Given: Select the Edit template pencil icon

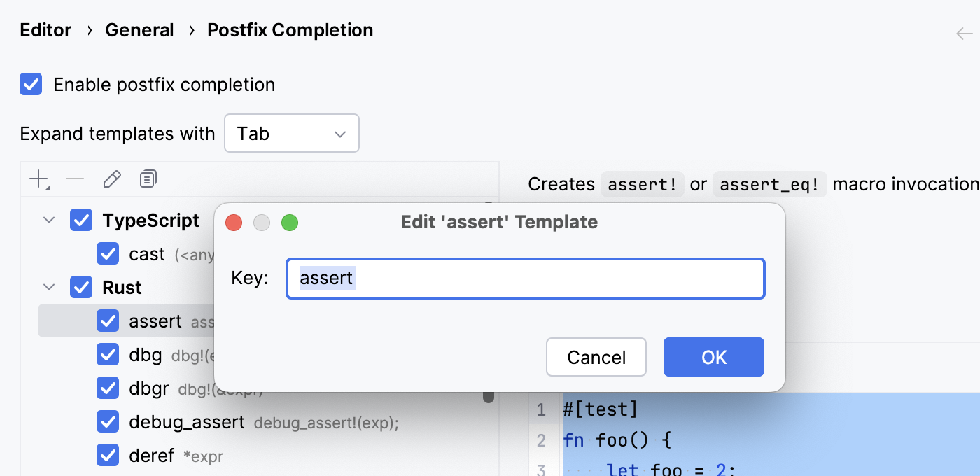Looking at the screenshot, I should point(112,178).
